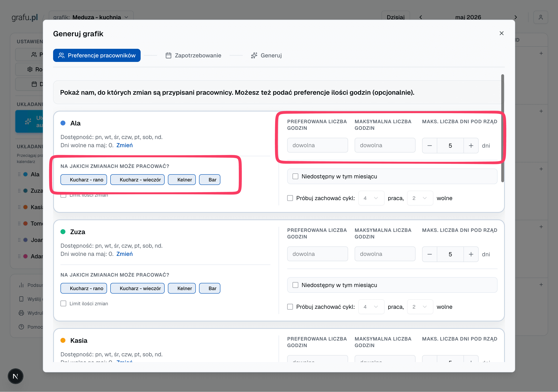558x392 pixels.
Task: Toggle Kelner shift for Ala
Action: (x=182, y=180)
